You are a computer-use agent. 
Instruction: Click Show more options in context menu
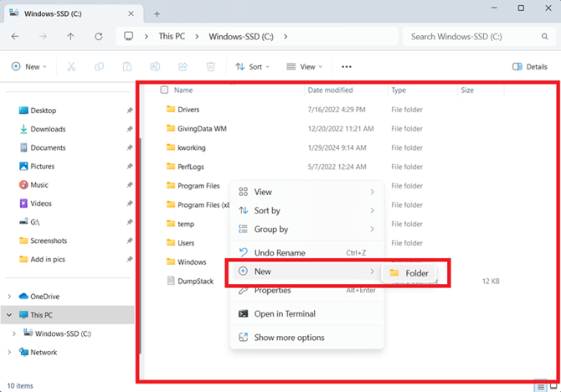point(289,338)
